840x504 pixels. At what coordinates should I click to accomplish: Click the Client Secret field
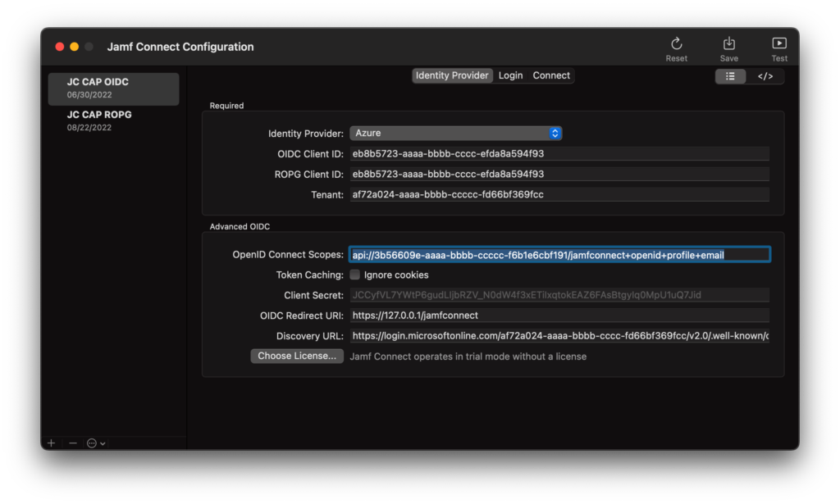click(x=559, y=295)
